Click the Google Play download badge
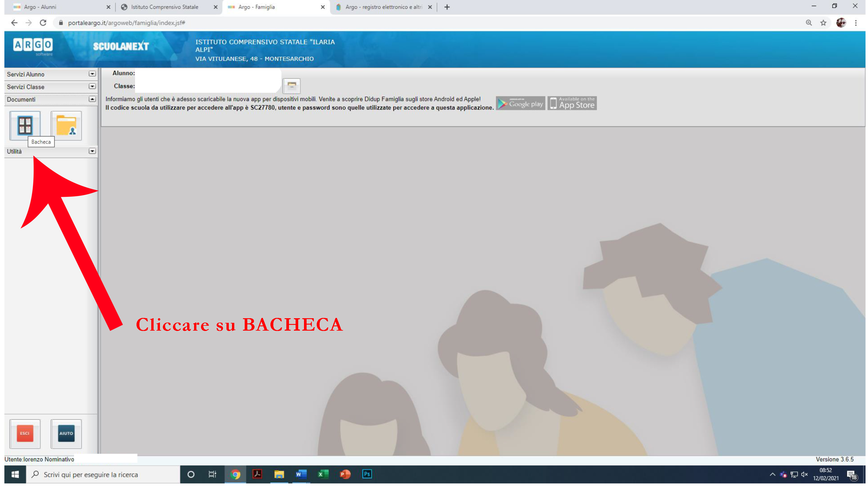The width and height of the screenshot is (868, 487). click(x=520, y=103)
